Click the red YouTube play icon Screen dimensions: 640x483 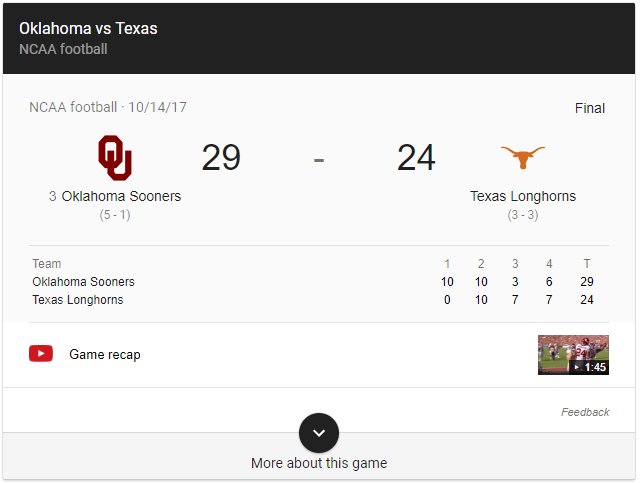[x=41, y=354]
